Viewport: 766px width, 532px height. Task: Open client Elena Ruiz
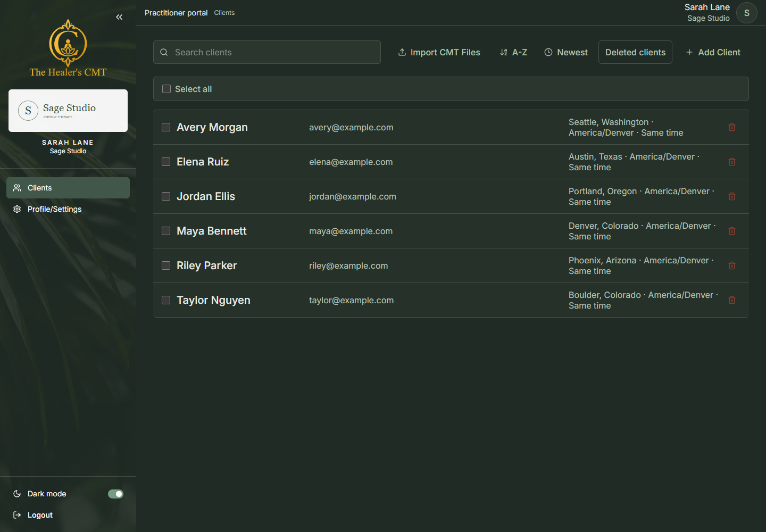[203, 162]
